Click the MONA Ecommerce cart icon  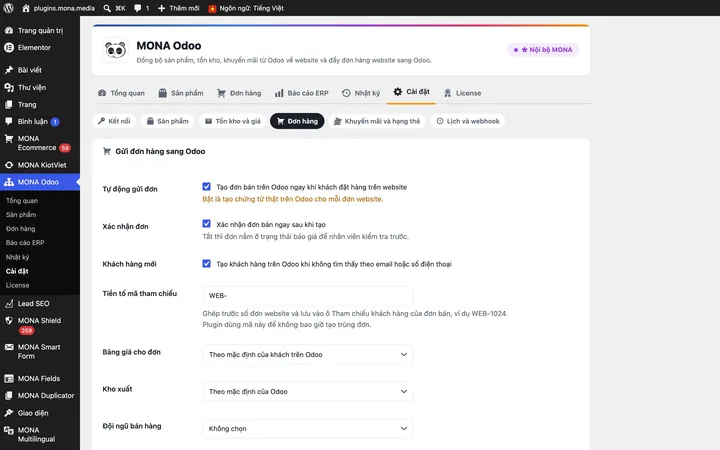point(9,139)
